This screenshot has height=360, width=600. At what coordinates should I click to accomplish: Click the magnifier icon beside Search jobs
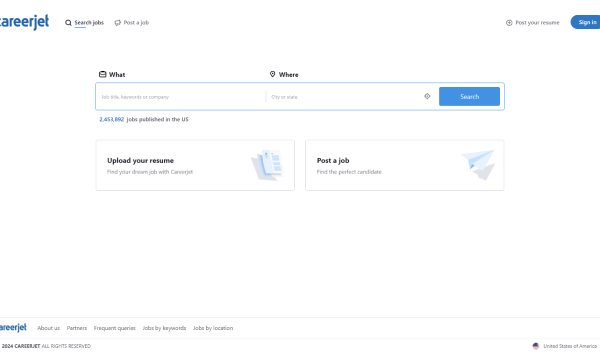(68, 23)
